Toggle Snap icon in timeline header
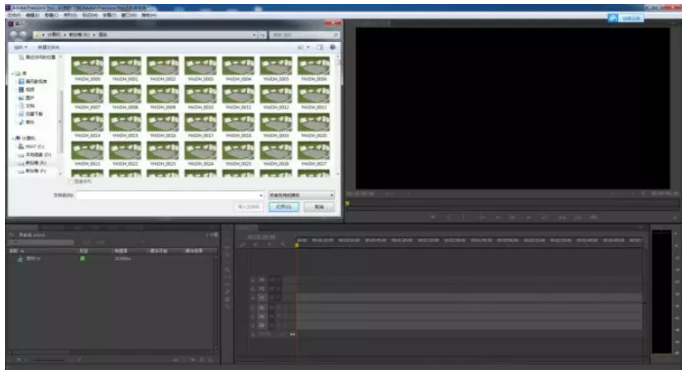 [256, 244]
